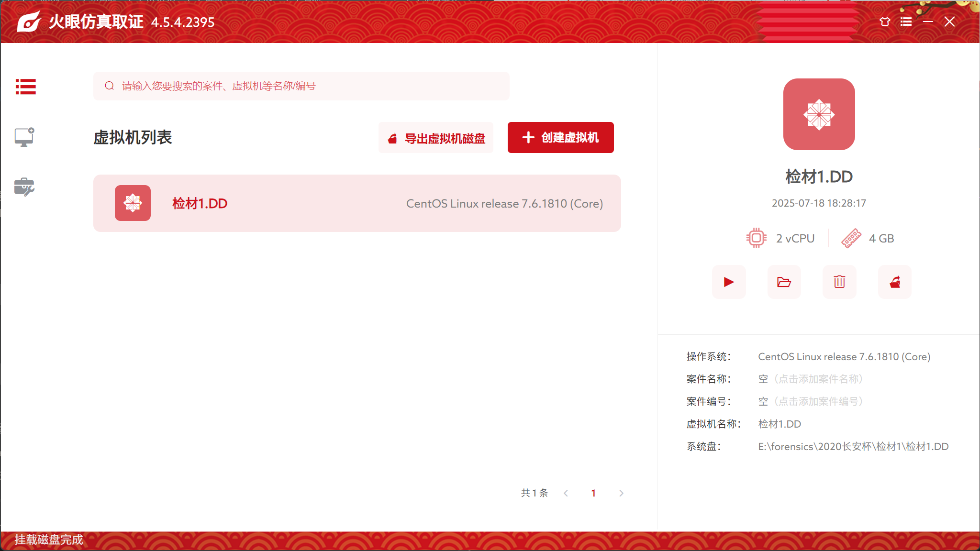
Task: Go to the next page arrow
Action: 621,493
